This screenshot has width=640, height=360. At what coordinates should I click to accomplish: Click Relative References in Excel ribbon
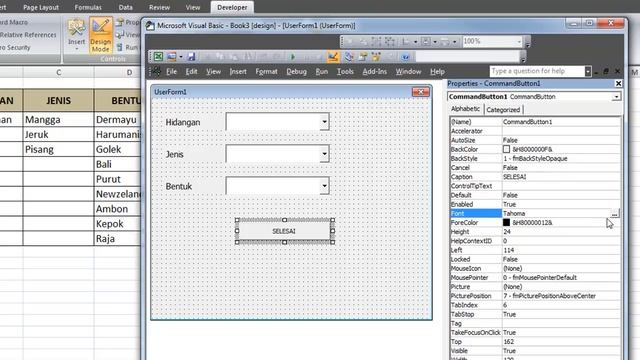(x=28, y=35)
